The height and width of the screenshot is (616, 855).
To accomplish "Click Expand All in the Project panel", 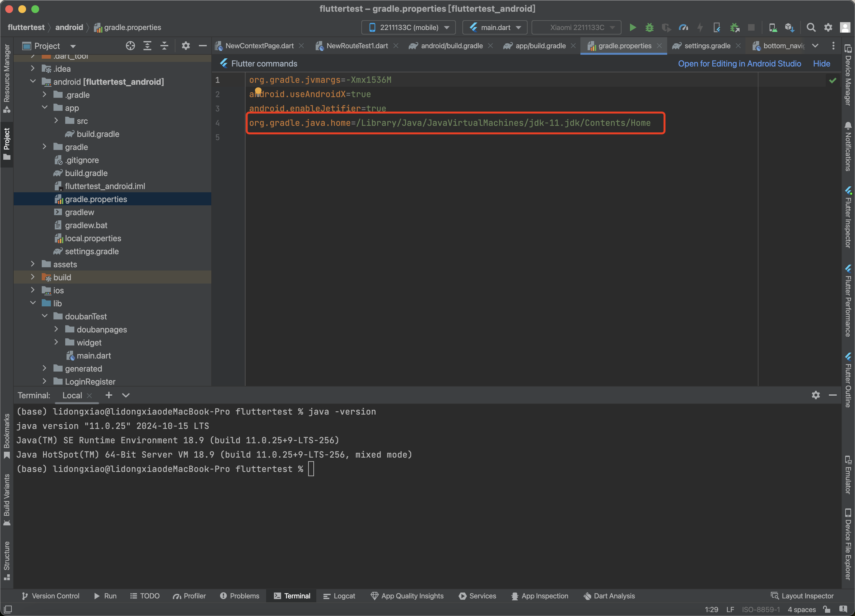I will pos(147,46).
